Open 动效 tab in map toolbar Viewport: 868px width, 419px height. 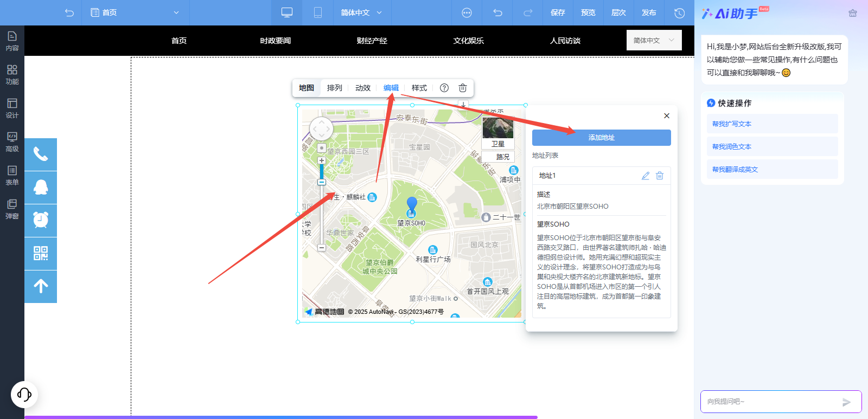[363, 88]
